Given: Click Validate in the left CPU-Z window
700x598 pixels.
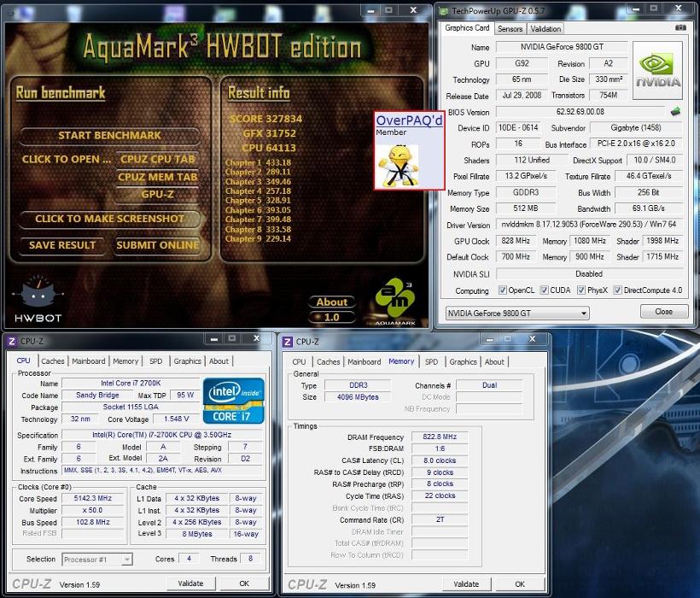Looking at the screenshot, I should [190, 583].
